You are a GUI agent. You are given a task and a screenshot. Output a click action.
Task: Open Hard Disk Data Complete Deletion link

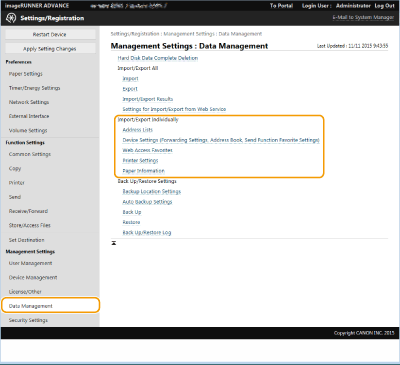[158, 58]
